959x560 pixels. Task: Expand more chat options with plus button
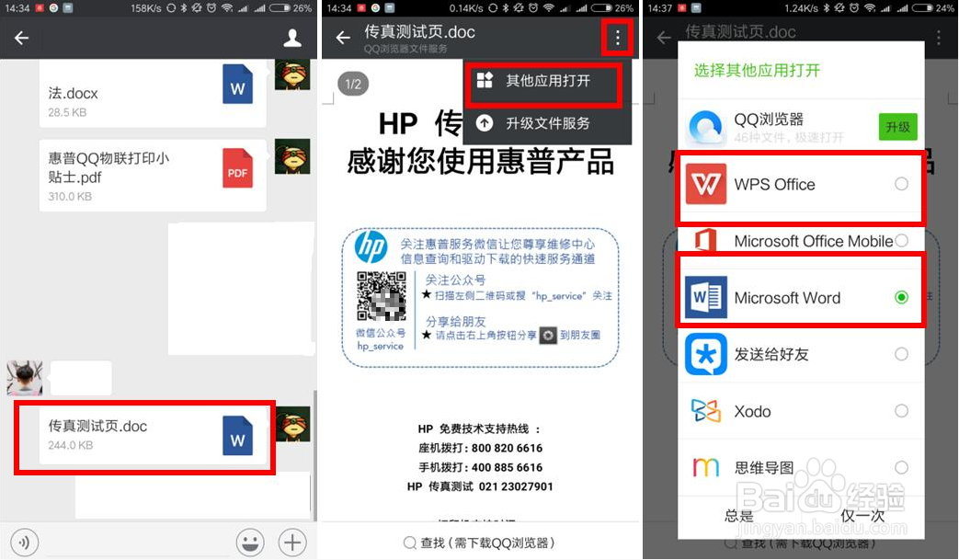[292, 543]
